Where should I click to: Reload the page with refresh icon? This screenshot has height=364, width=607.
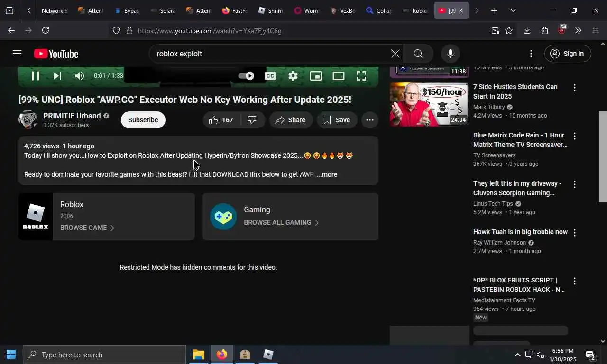pos(46,30)
